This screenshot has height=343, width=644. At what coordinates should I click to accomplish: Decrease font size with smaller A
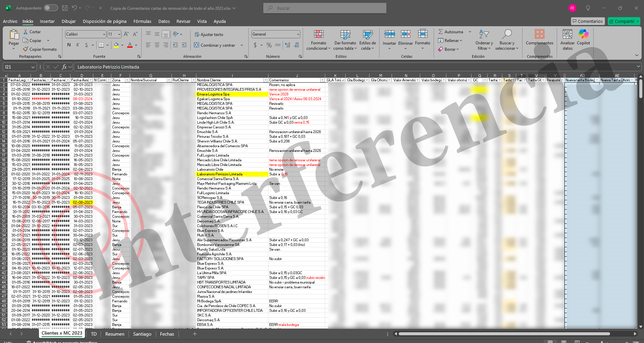click(135, 34)
